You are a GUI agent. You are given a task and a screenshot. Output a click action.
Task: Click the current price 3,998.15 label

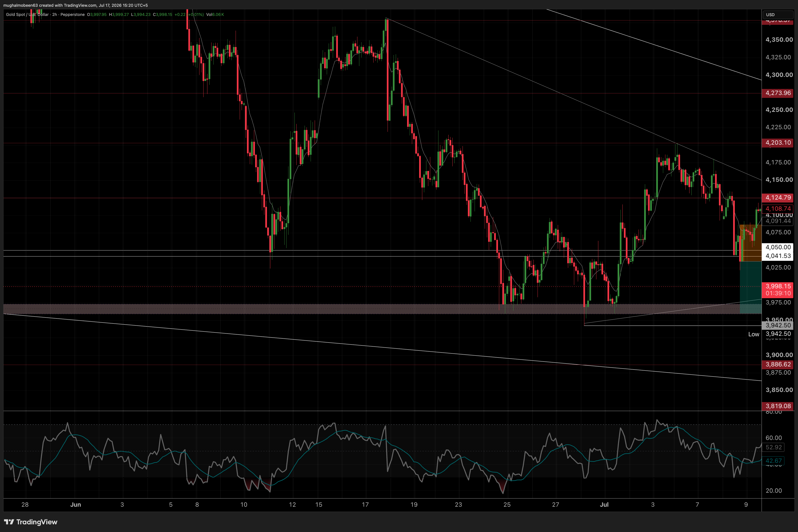(778, 286)
